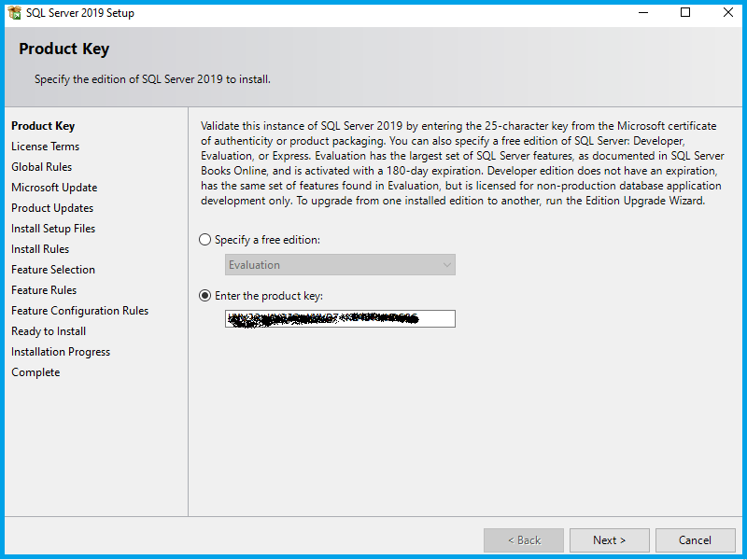Select Global Rules step in sidebar
747x560 pixels.
coord(41,167)
